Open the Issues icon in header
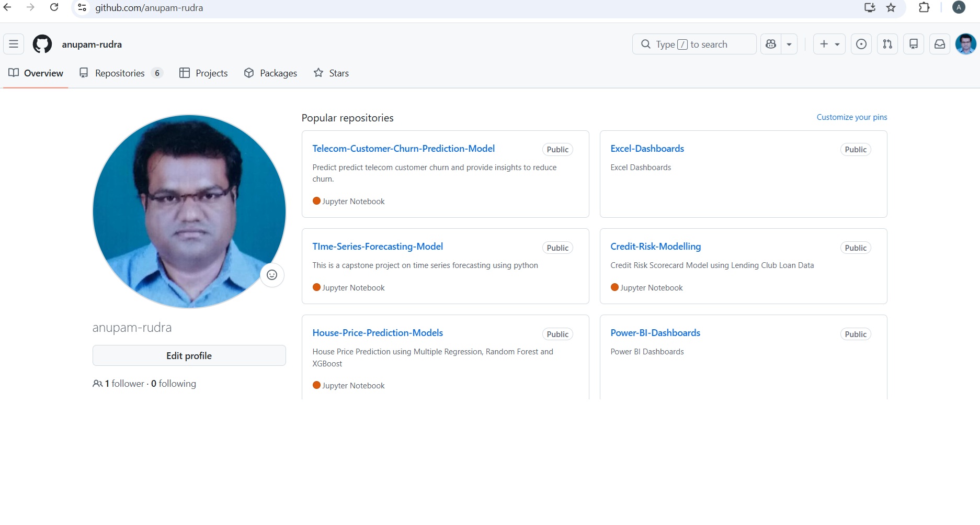The image size is (980, 525). click(861, 44)
